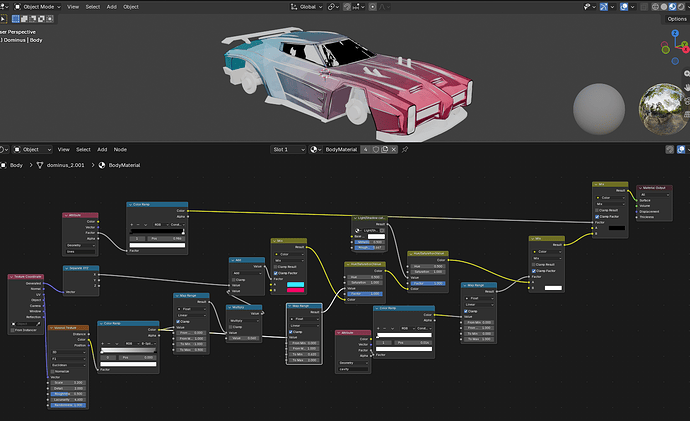The image size is (690, 421).
Task: Toggle From Instancer checkbox in Texture Coordinate
Action: coord(12,330)
